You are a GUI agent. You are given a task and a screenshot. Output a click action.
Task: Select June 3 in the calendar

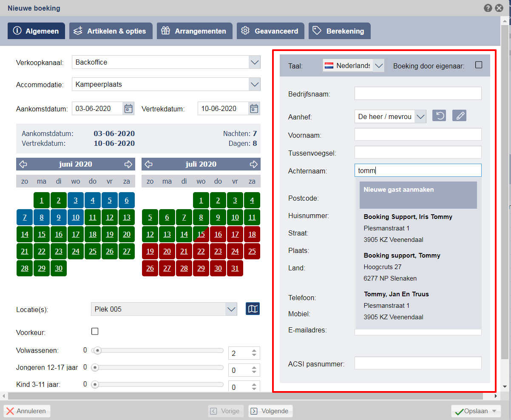[76, 200]
